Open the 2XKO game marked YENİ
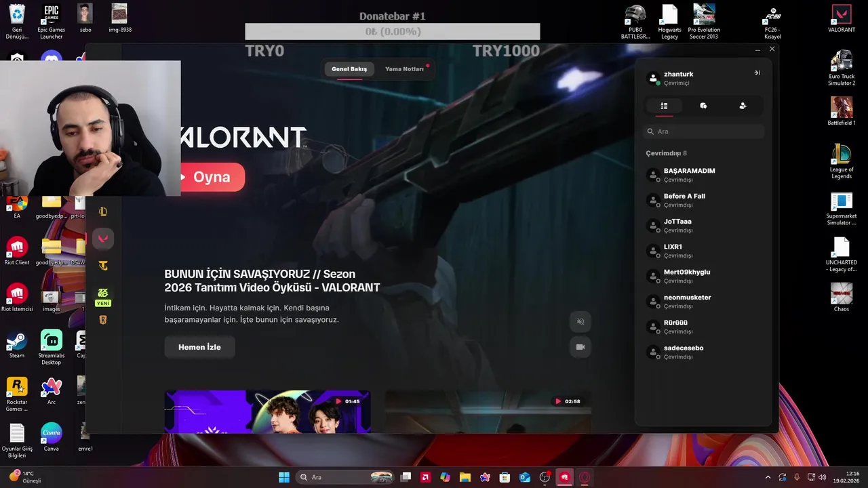The width and height of the screenshot is (868, 488). 103,296
